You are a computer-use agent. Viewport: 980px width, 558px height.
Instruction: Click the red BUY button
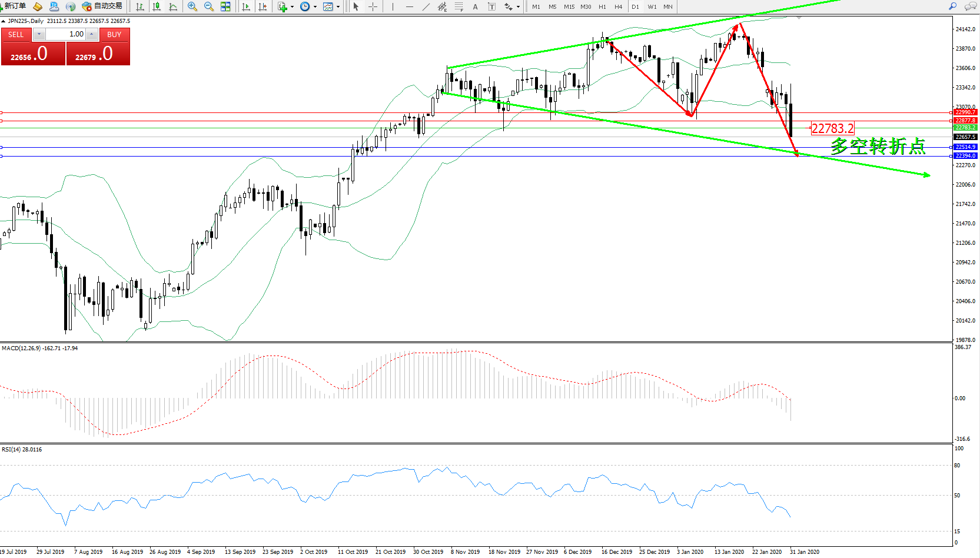(x=114, y=35)
